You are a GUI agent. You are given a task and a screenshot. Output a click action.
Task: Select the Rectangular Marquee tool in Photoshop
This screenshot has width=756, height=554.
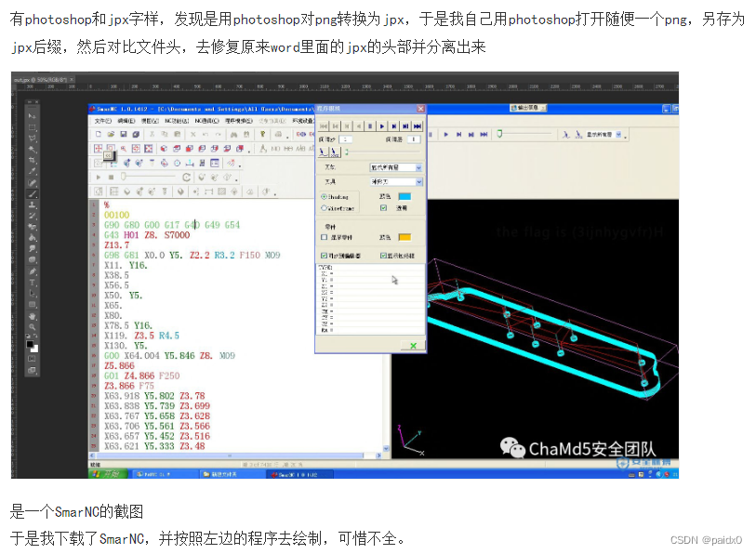pyautogui.click(x=32, y=127)
